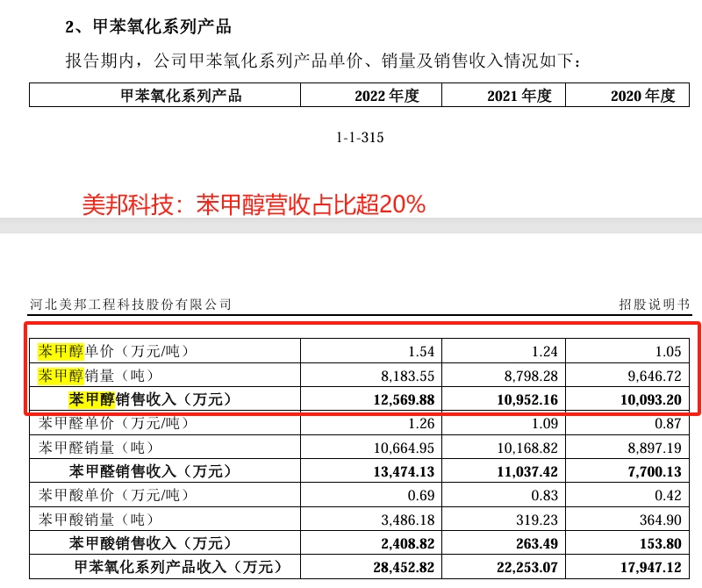
Task: Click the '2021 年度' column header
Action: [x=519, y=96]
